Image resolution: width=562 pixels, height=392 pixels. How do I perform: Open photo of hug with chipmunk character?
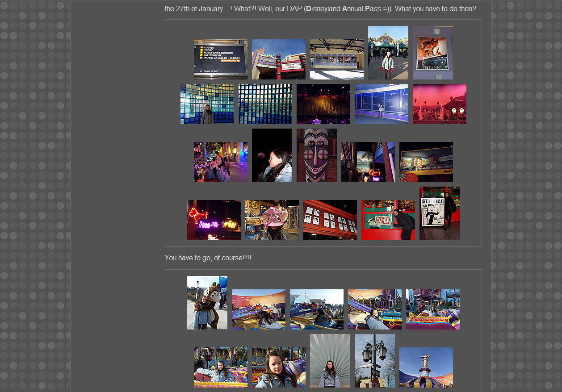[207, 303]
